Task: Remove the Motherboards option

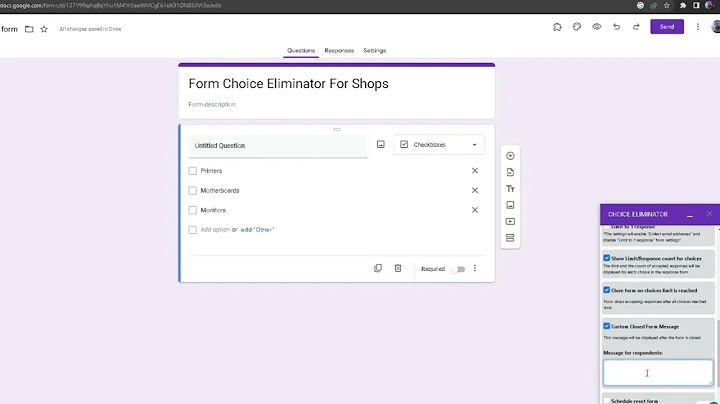Action: (x=475, y=191)
